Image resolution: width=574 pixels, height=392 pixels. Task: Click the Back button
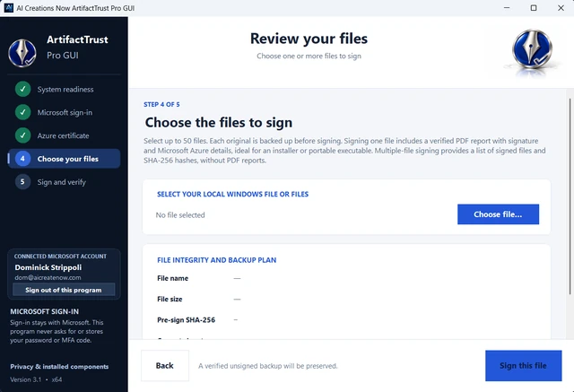[165, 365]
